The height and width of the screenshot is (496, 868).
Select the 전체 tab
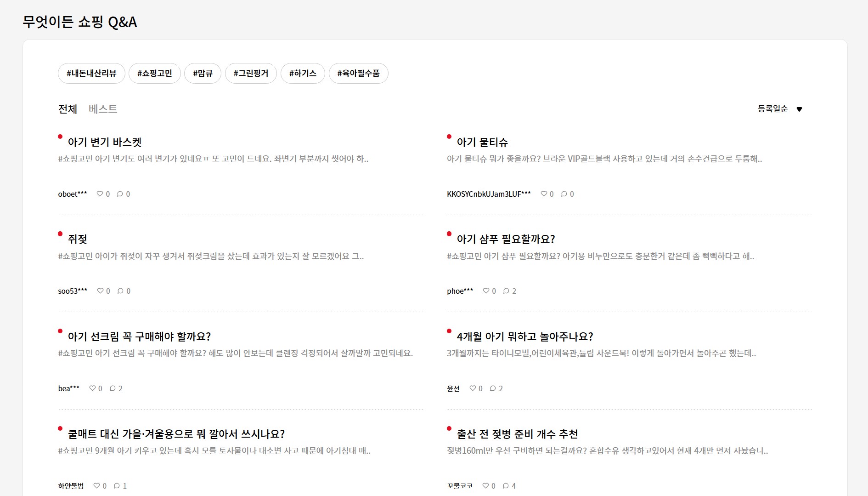coord(67,109)
